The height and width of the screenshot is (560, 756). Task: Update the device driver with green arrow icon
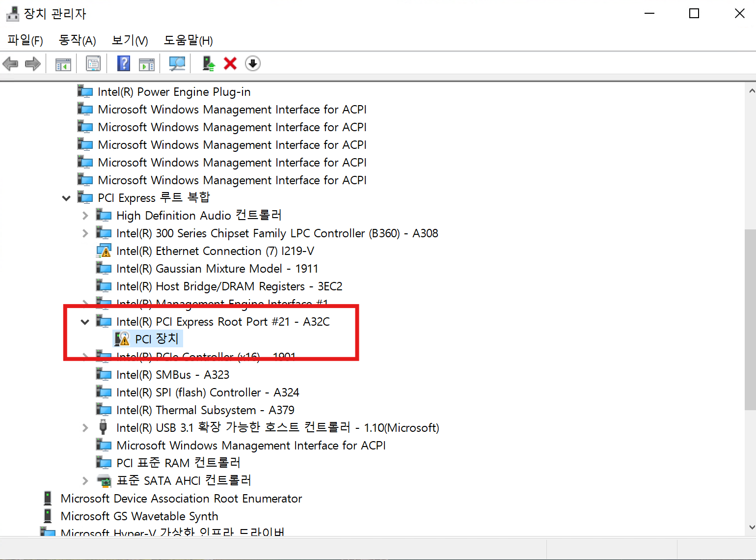pos(208,63)
